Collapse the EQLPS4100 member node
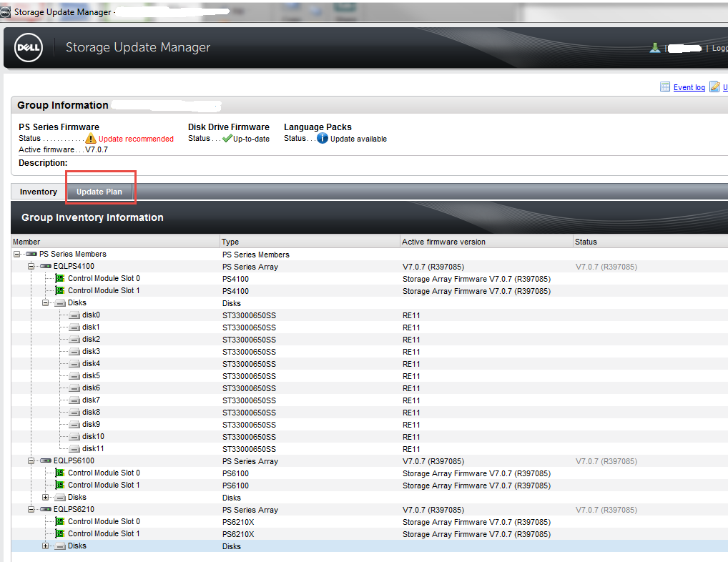This screenshot has width=728, height=562. tap(31, 266)
